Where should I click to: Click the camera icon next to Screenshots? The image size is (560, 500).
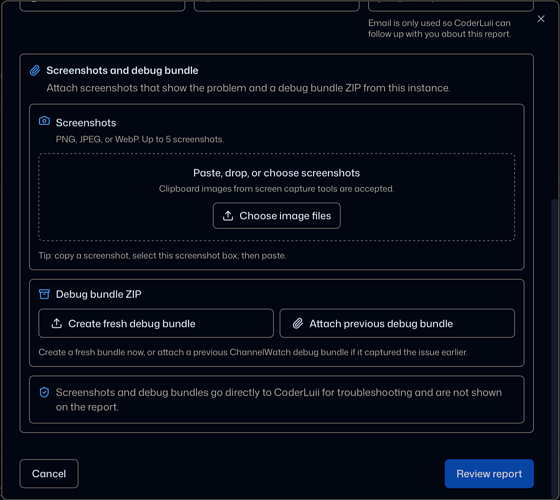pyautogui.click(x=44, y=121)
